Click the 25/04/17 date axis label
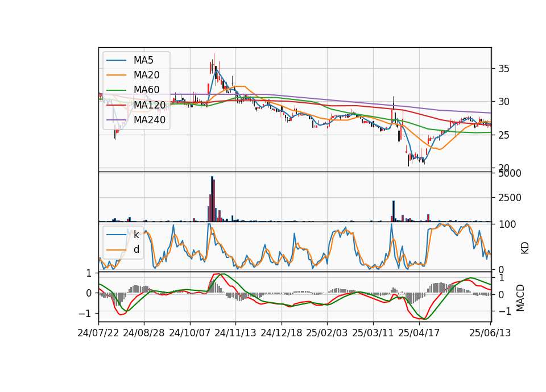The width and height of the screenshot is (546, 392). pyautogui.click(x=419, y=333)
